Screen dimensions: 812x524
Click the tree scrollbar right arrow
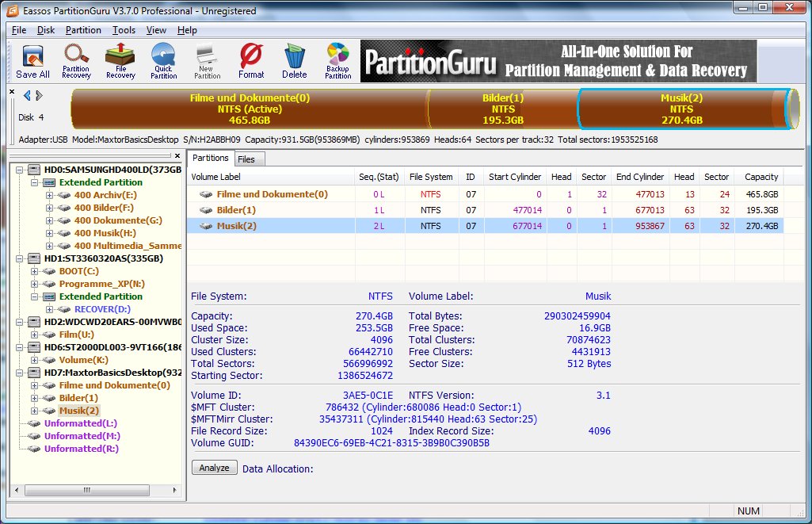point(174,490)
